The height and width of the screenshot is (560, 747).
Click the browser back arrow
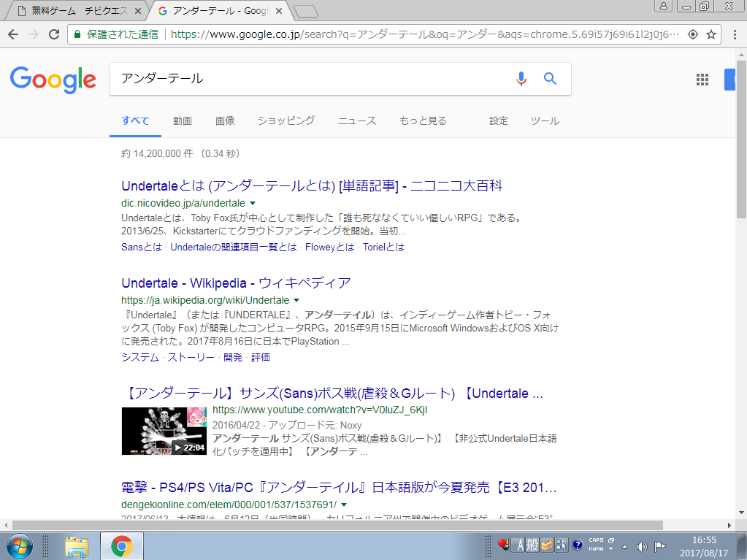tap(13, 34)
